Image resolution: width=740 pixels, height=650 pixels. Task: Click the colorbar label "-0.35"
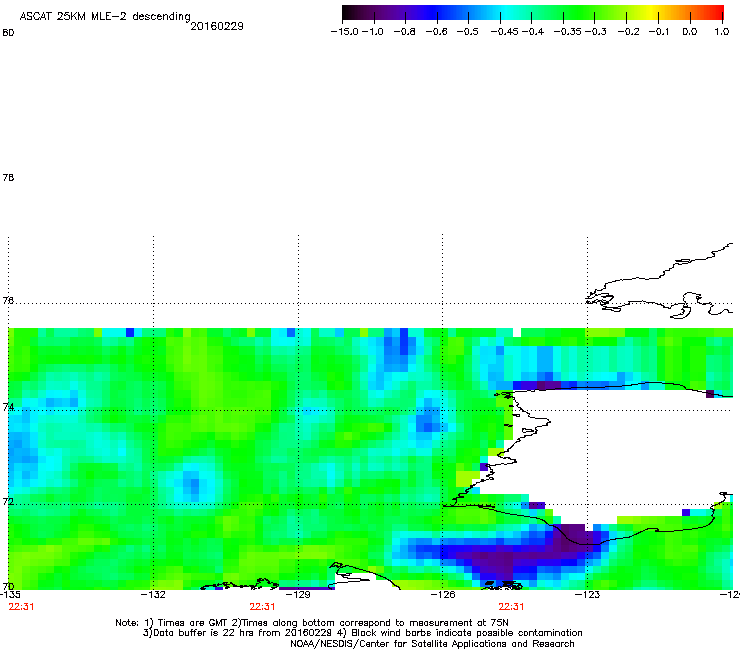point(567,32)
